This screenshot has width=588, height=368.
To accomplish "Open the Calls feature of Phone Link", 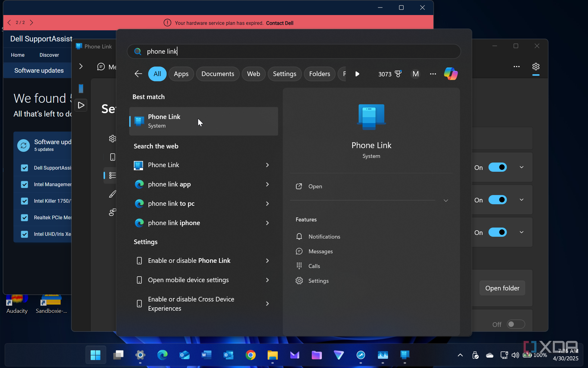I will 314,266.
